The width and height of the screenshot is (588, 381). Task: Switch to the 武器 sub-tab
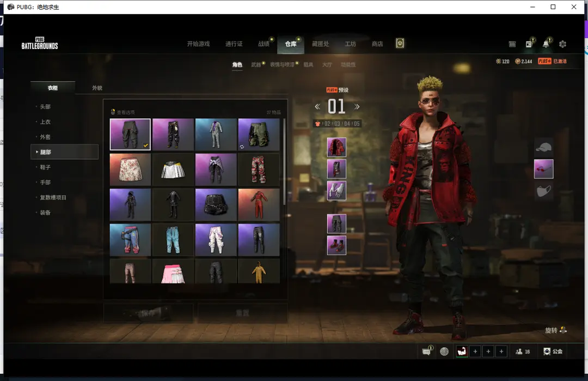click(256, 64)
